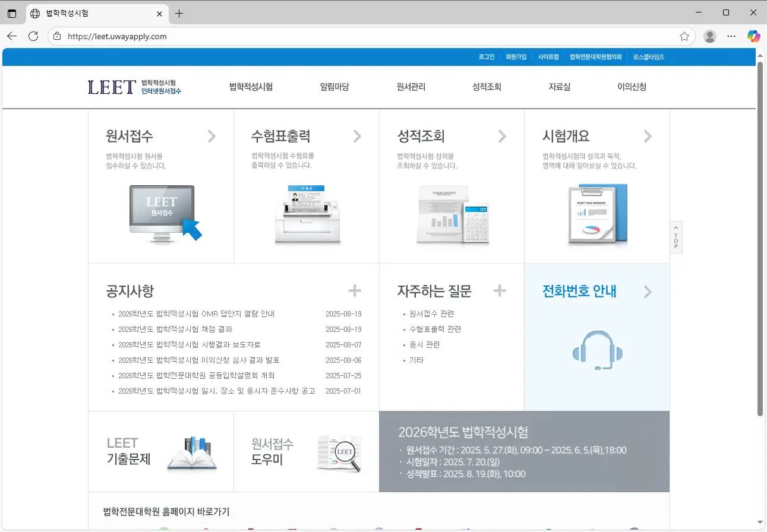The image size is (767, 532).
Task: Open the 알림마당 navigation menu
Action: pyautogui.click(x=334, y=87)
